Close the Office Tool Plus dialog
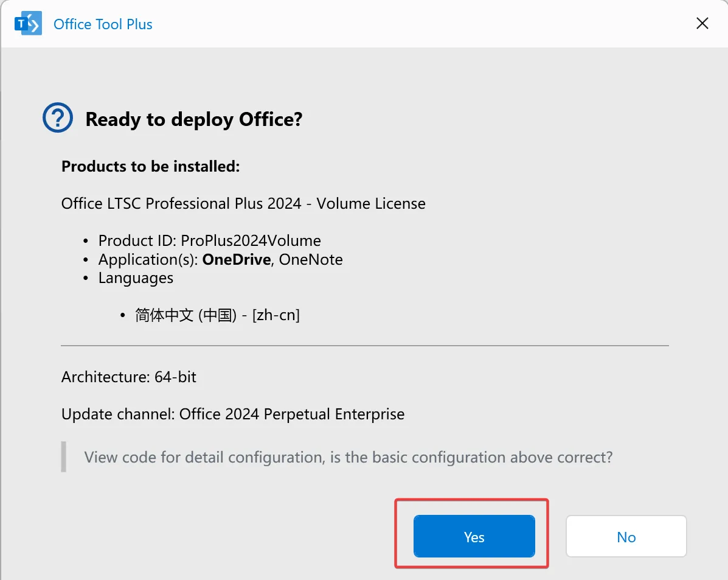This screenshot has width=728, height=580. click(702, 23)
